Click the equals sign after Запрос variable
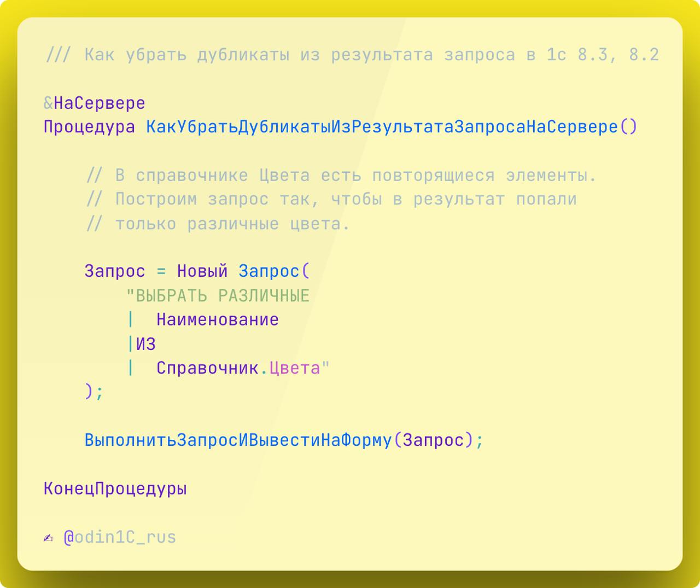The width and height of the screenshot is (700, 588). coord(161,271)
